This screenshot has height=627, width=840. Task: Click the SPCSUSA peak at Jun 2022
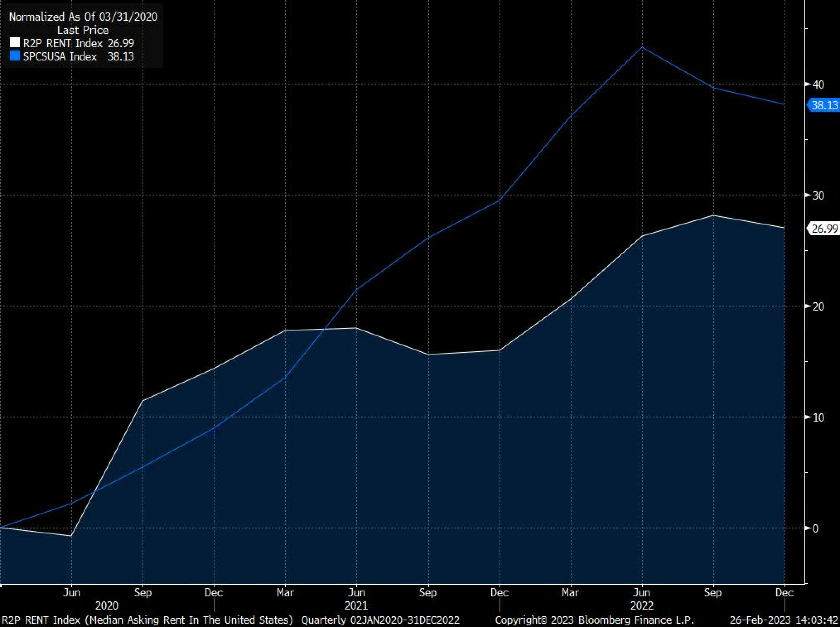642,47
